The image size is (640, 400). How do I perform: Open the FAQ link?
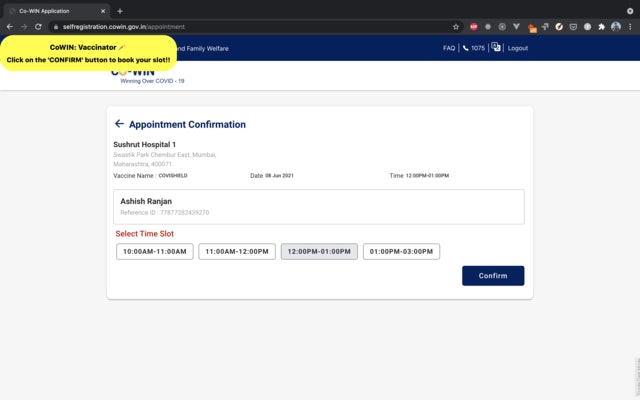point(449,48)
